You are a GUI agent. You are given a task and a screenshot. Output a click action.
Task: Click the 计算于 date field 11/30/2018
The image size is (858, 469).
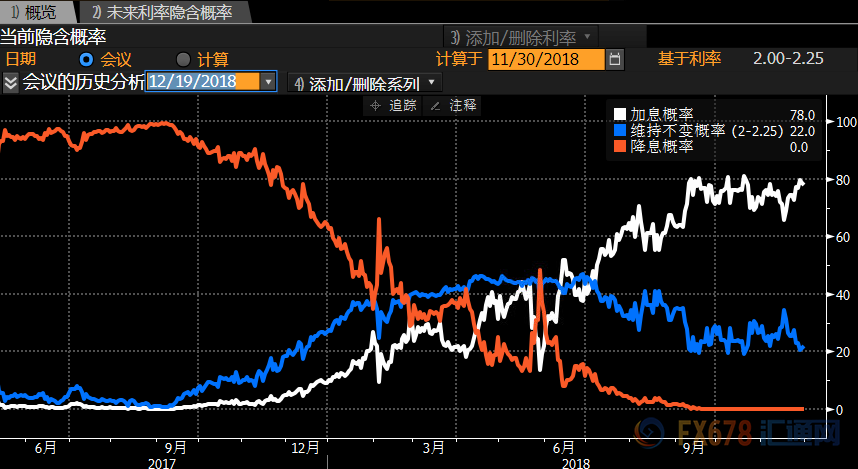point(547,59)
